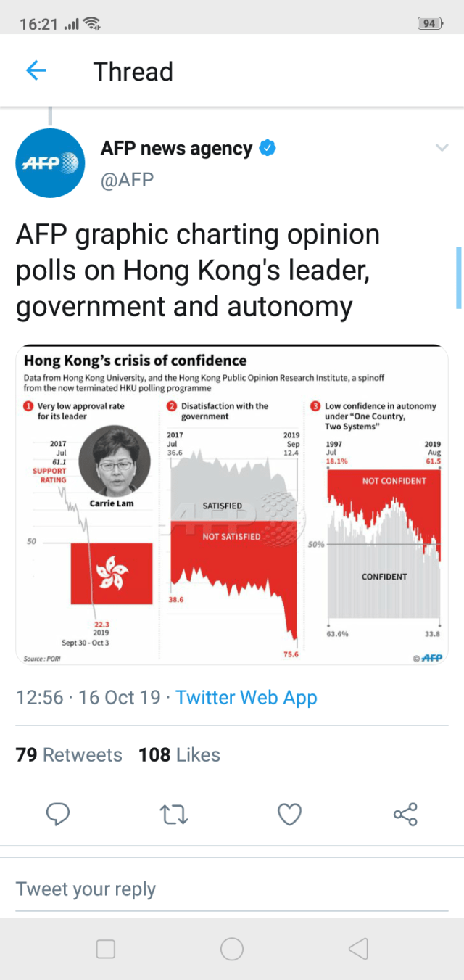The width and height of the screenshot is (464, 980).
Task: Retweet this AFP tweet
Action: (x=174, y=815)
